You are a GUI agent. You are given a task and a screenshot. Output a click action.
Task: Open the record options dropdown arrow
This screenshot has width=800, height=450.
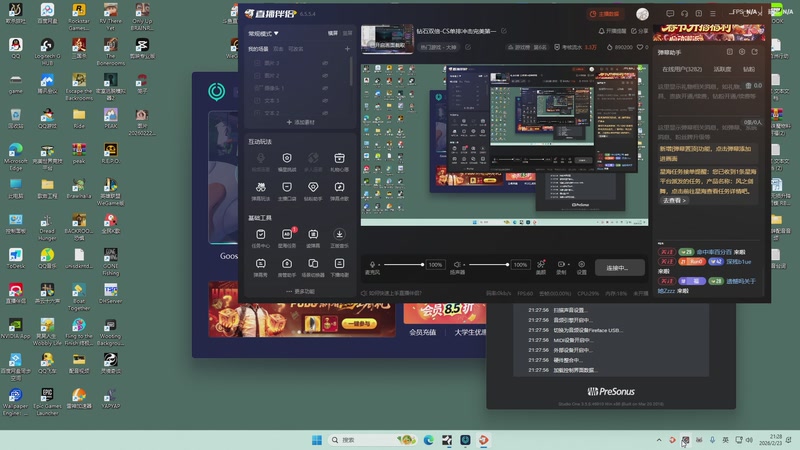pyautogui.click(x=568, y=265)
